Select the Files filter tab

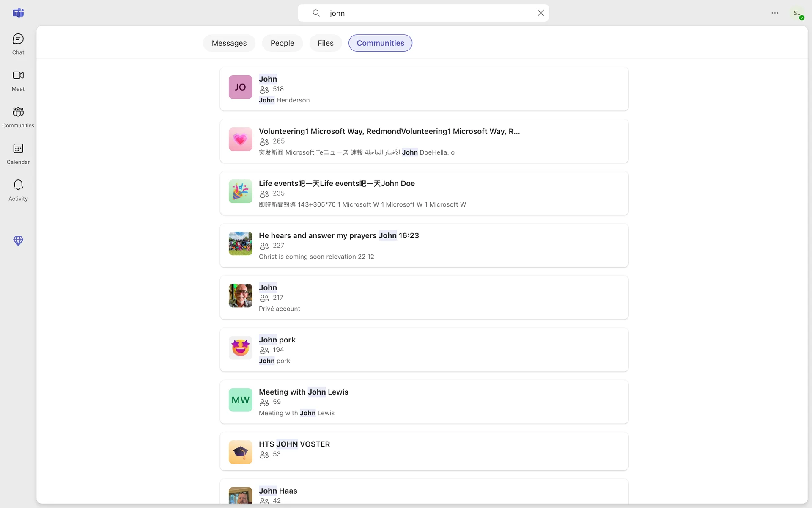[x=325, y=43]
